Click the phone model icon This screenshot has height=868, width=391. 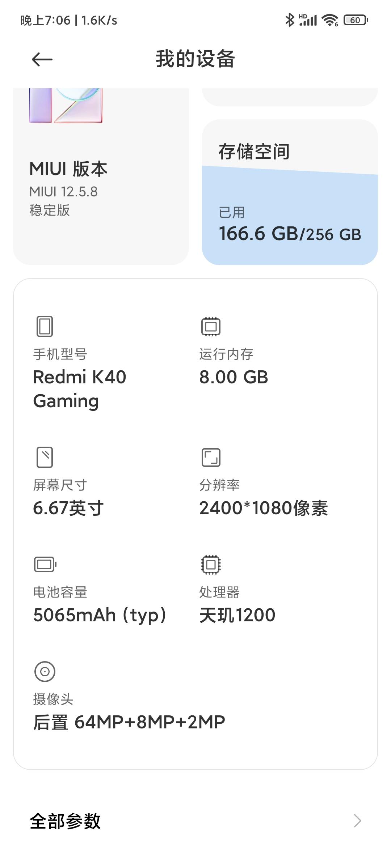[45, 326]
